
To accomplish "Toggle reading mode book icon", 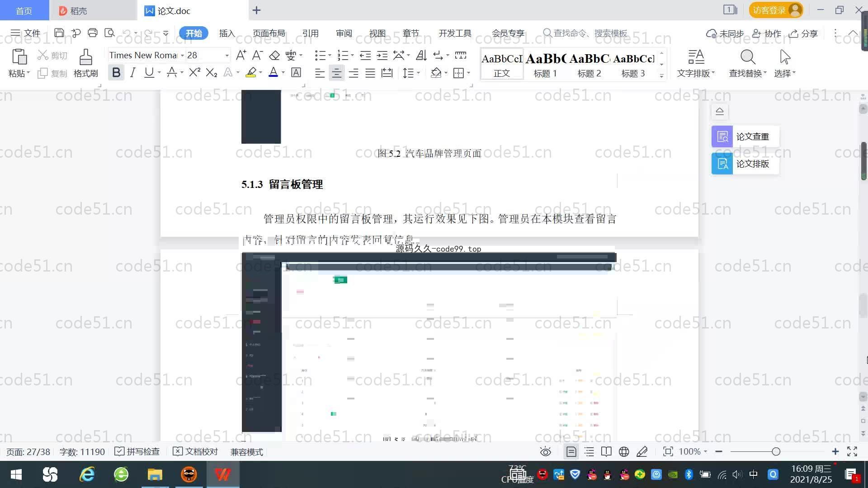I will point(606,451).
